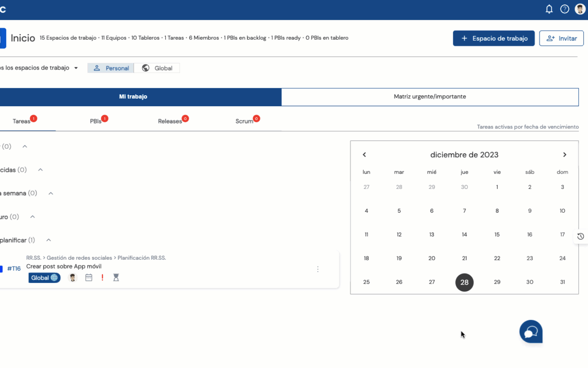
Task: Click the calendar icon on task #T16
Action: point(89,278)
